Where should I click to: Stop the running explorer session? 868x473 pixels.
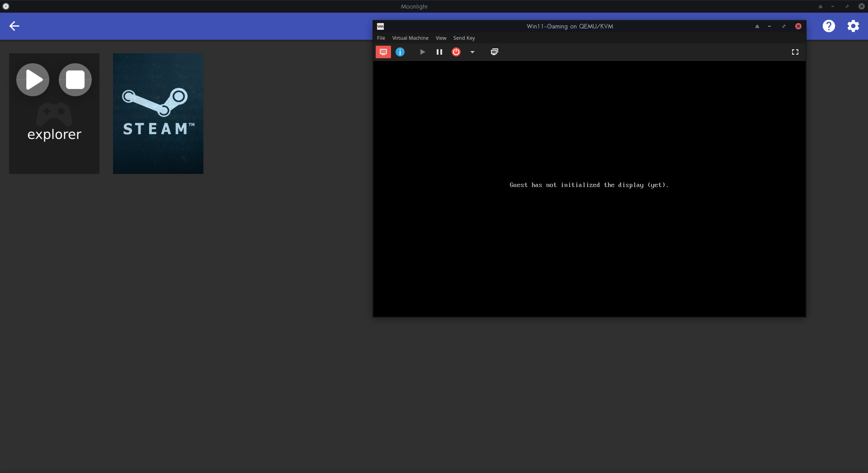coord(75,80)
